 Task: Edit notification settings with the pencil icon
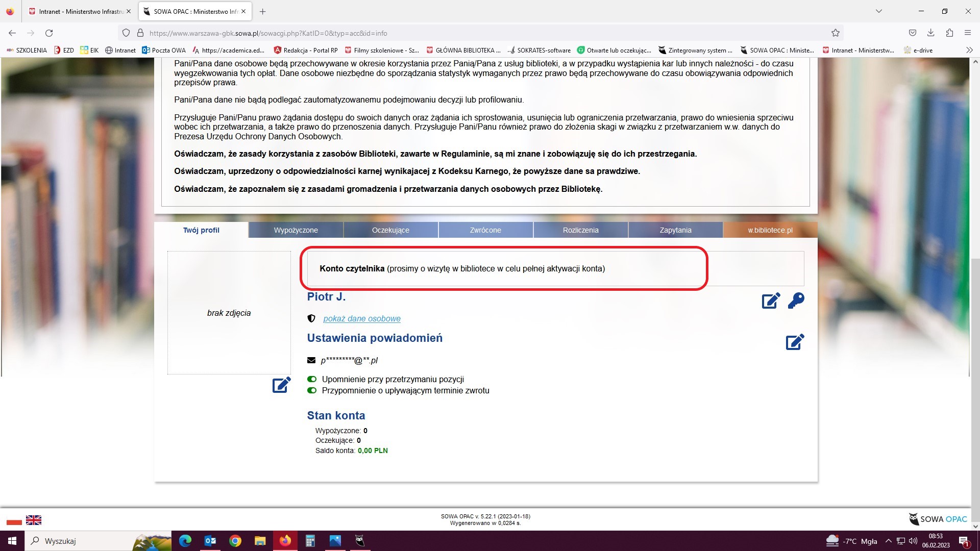[795, 342]
